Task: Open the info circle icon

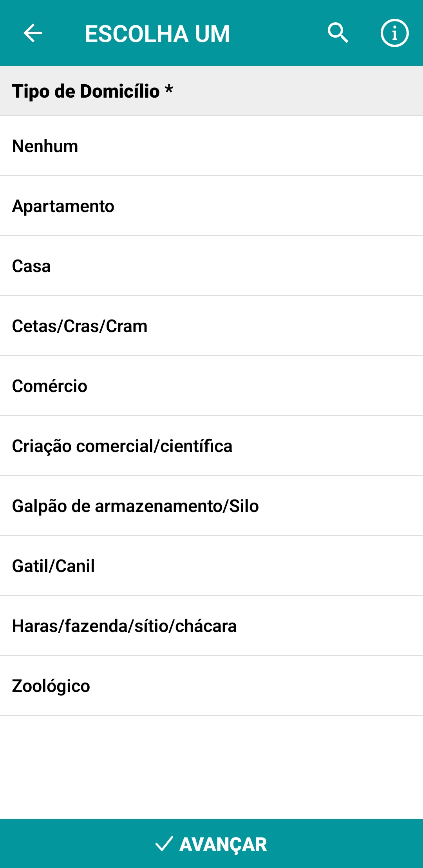Action: coord(394,33)
